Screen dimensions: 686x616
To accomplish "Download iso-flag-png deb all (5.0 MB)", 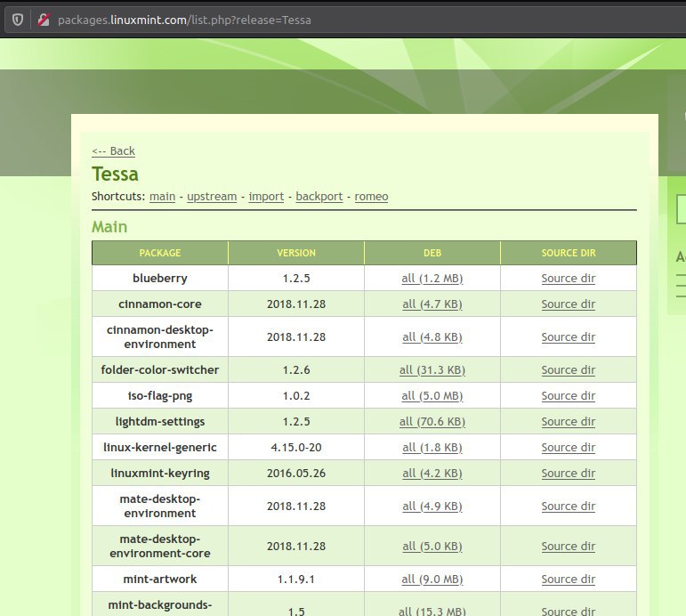I will (x=432, y=395).
